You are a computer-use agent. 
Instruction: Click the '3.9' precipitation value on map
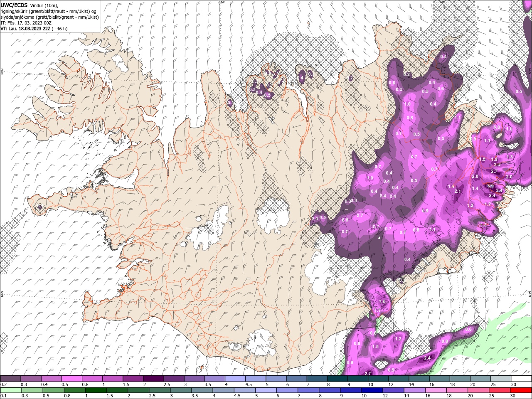click(x=490, y=186)
